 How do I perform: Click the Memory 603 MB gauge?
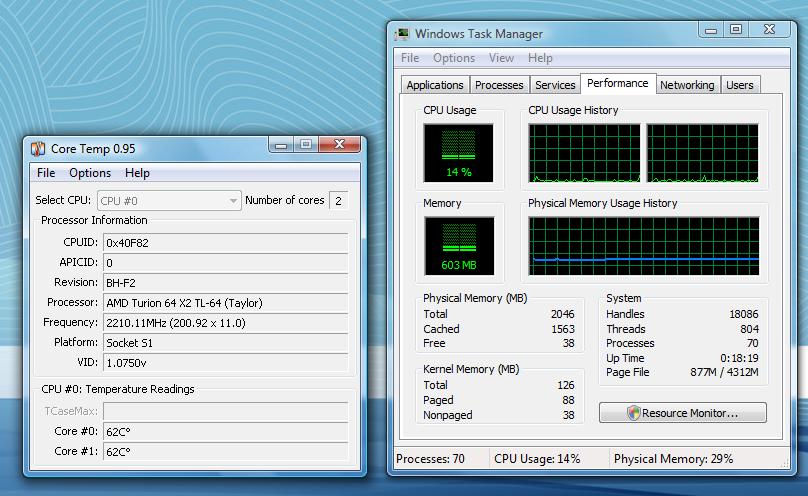tap(459, 246)
